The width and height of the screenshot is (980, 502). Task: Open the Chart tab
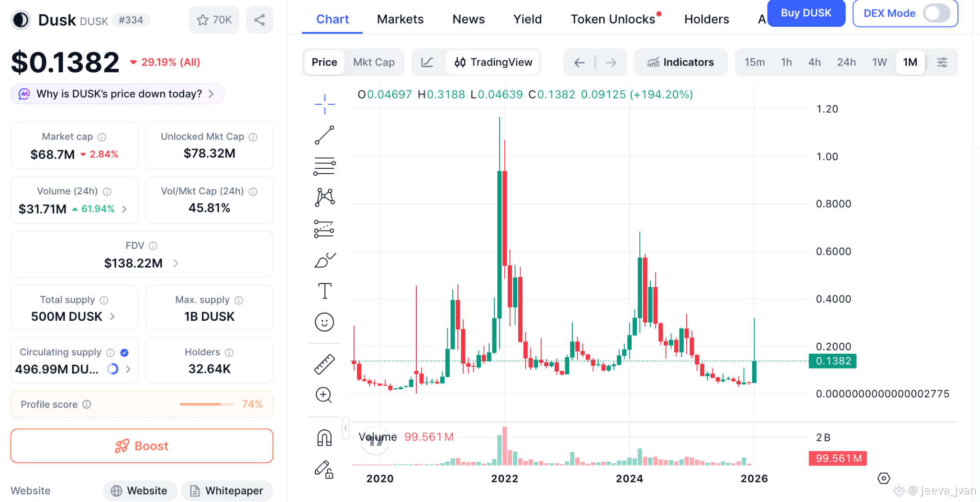coord(332,19)
